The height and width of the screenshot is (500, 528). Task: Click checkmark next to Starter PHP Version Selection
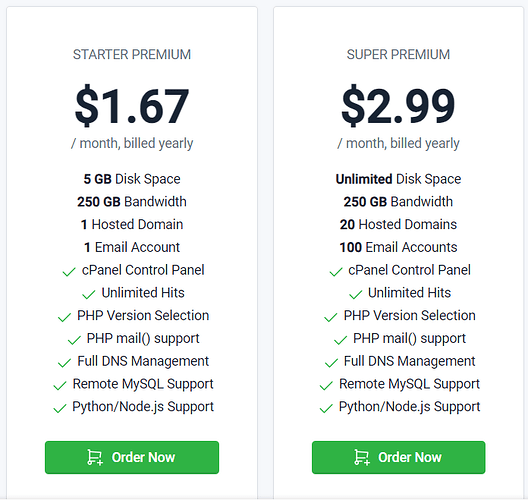tap(64, 317)
